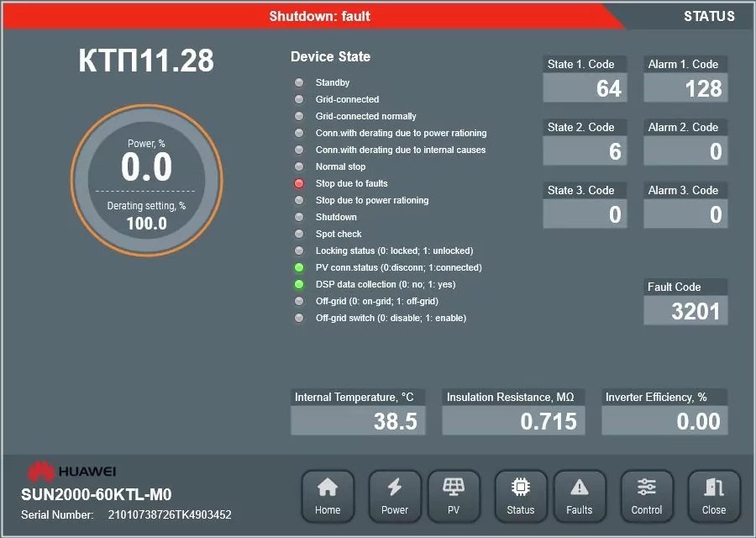Click the derating due to power rationing indicator
This screenshot has height=538, width=756.
(299, 133)
